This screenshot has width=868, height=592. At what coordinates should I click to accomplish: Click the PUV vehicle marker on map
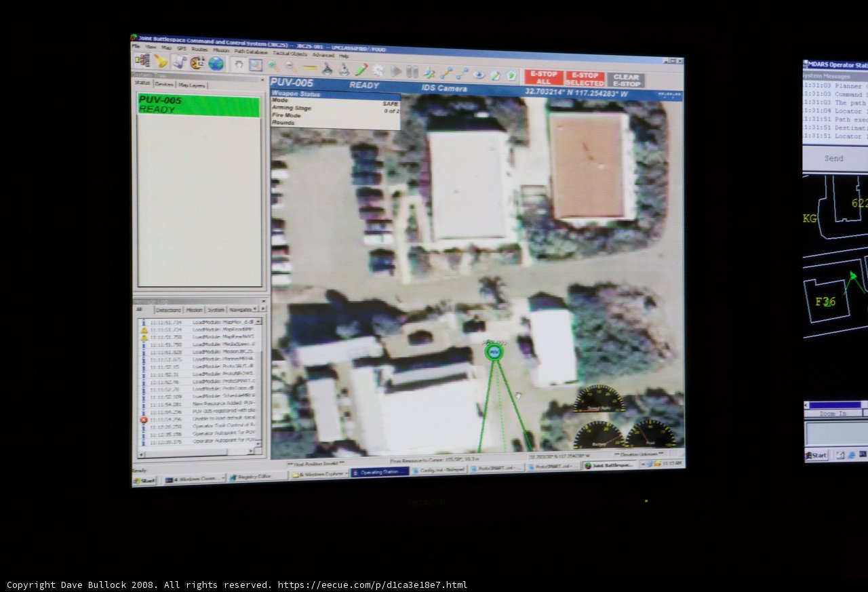pyautogui.click(x=494, y=351)
